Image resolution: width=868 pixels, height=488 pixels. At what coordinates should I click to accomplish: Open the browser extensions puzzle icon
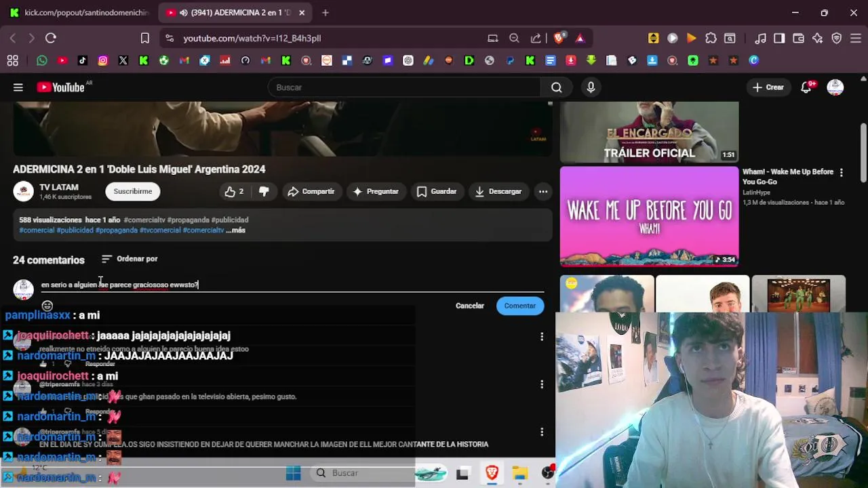pos(711,39)
